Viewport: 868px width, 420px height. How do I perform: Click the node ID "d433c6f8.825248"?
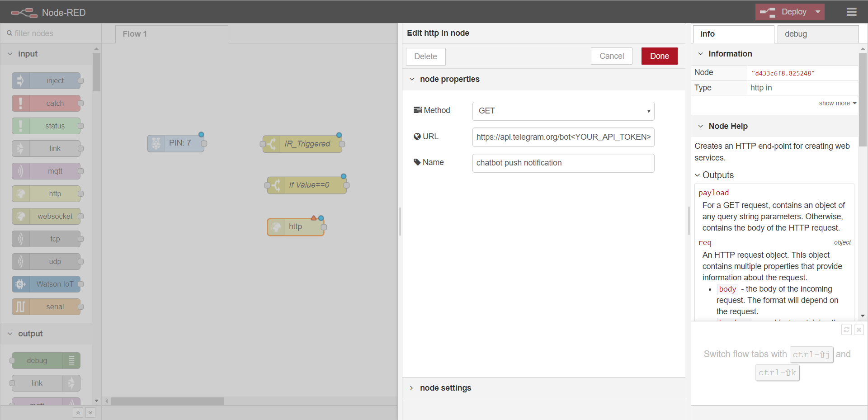783,73
